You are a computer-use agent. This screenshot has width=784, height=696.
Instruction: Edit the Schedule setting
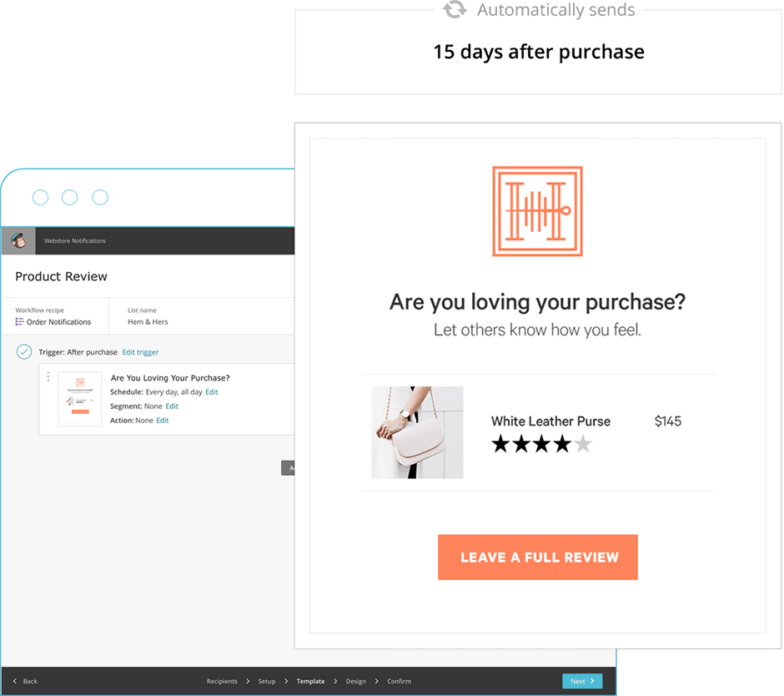pos(212,391)
